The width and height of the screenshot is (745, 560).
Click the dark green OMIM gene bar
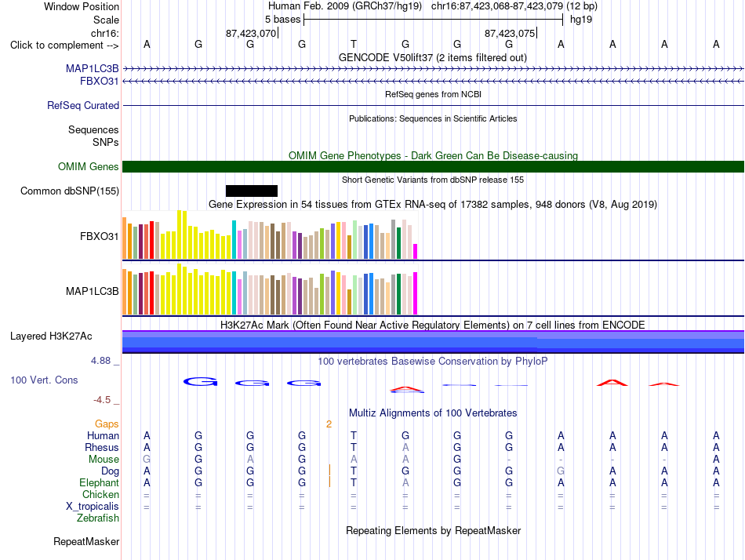(x=434, y=167)
